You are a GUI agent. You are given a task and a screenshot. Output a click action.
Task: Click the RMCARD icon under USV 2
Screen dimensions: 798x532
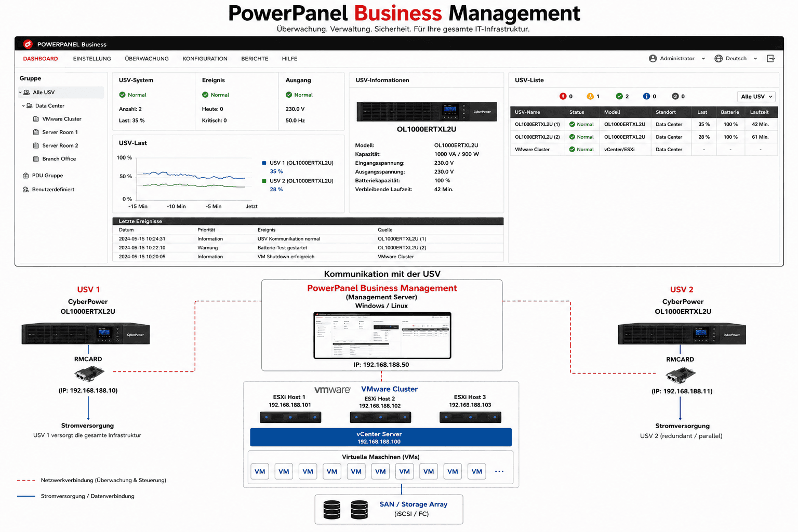pos(680,374)
